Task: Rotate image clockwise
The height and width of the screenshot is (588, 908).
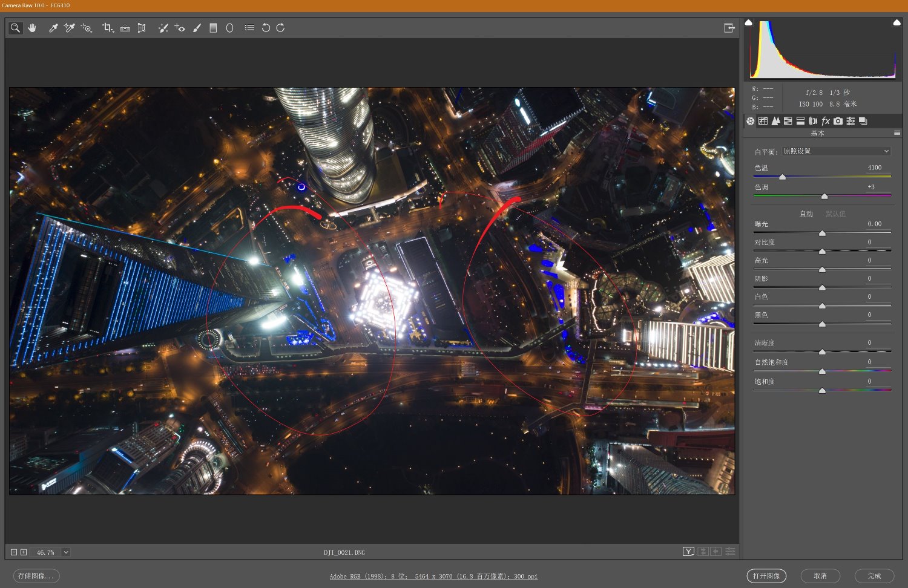Action: pyautogui.click(x=280, y=28)
